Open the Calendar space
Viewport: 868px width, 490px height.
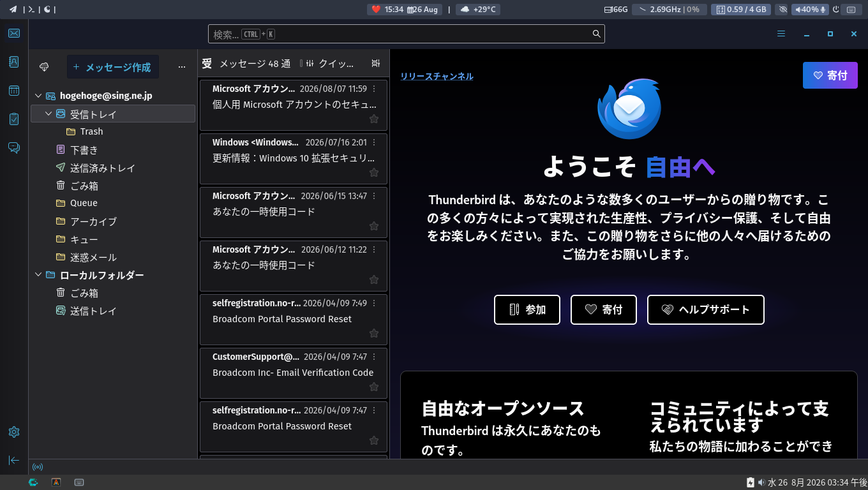pos(14,91)
